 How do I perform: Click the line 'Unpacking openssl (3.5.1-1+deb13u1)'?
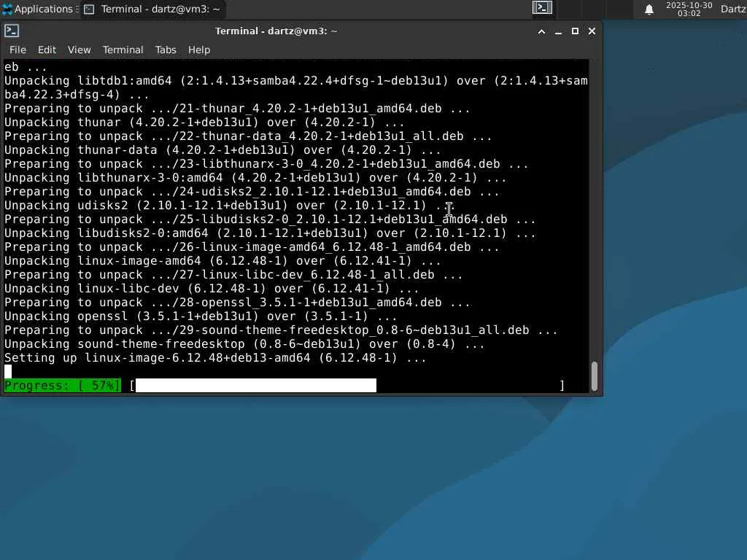[x=201, y=316]
